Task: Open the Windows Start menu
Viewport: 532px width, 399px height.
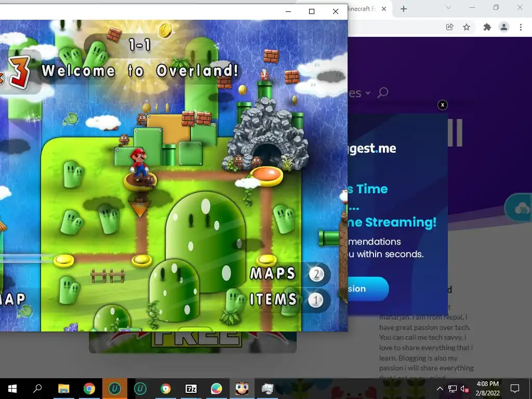Action: point(12,389)
